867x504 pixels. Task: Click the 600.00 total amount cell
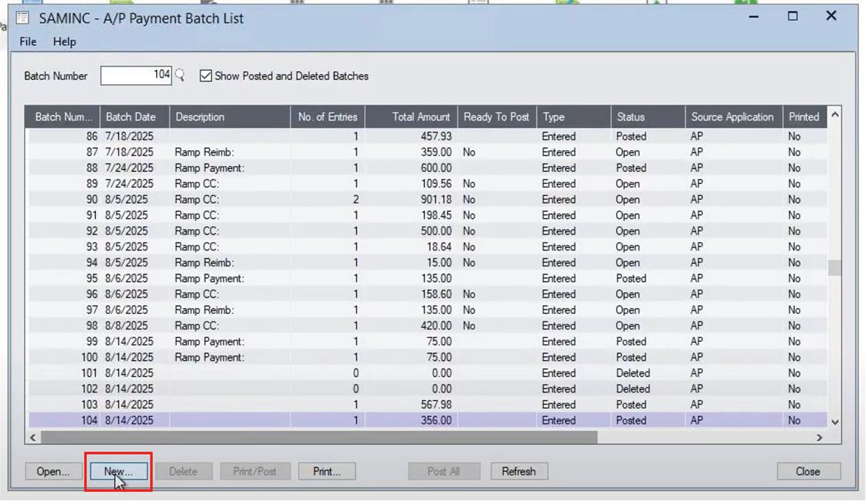411,168
